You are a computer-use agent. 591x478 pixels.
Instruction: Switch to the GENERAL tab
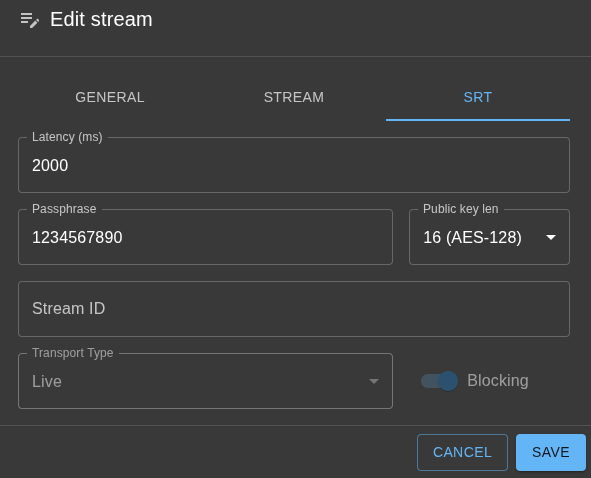point(110,97)
